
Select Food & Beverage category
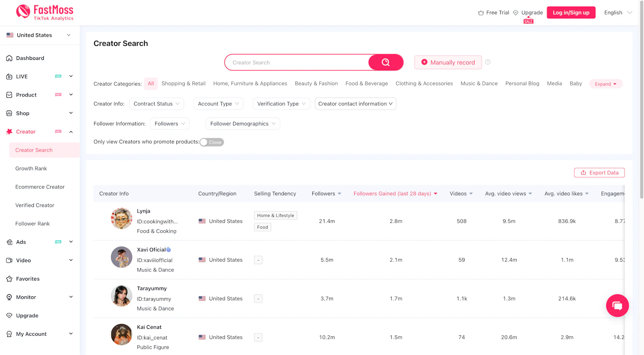click(367, 84)
